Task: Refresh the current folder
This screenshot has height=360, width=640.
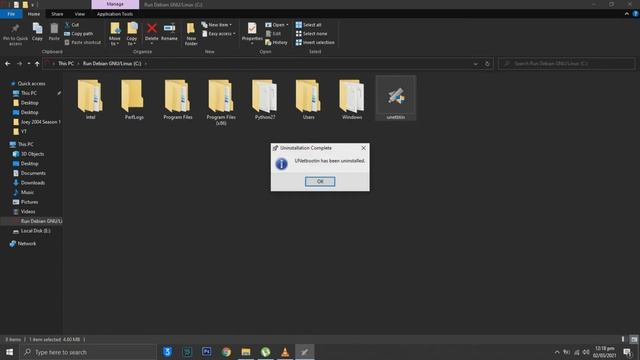Action: coord(487,64)
